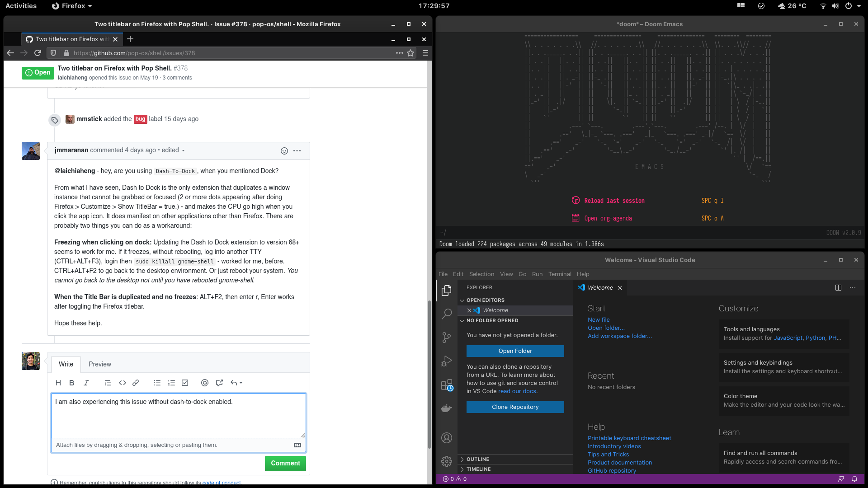Open the Explorer view in VS Code
The height and width of the screenshot is (488, 868).
tap(447, 290)
